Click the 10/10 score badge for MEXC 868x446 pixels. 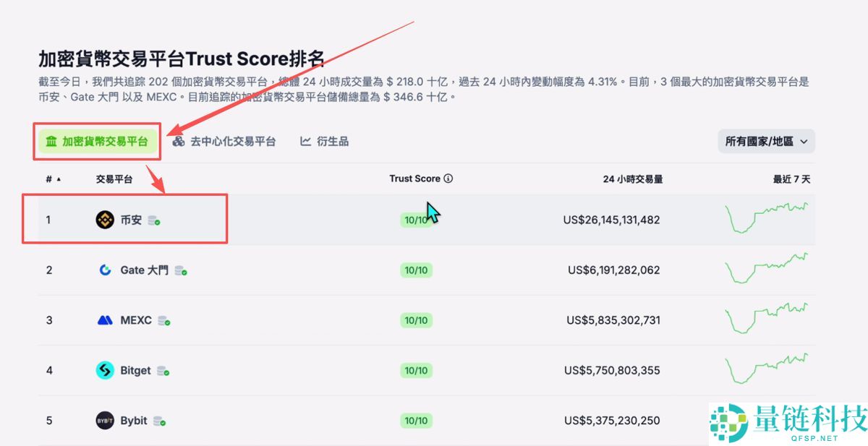416,320
